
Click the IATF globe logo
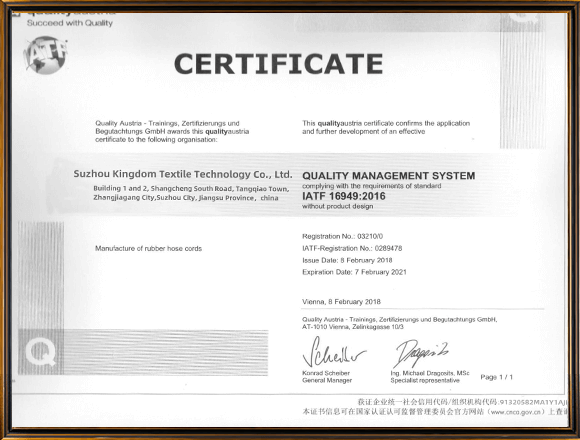(x=45, y=55)
